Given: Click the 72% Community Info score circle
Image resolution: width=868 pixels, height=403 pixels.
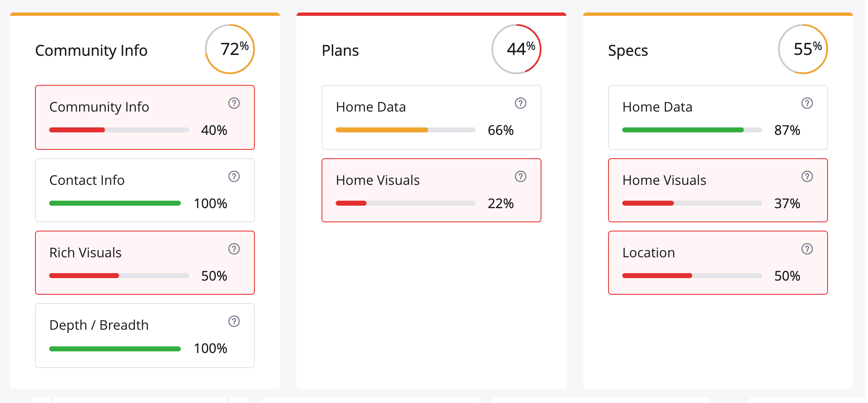Looking at the screenshot, I should [230, 49].
